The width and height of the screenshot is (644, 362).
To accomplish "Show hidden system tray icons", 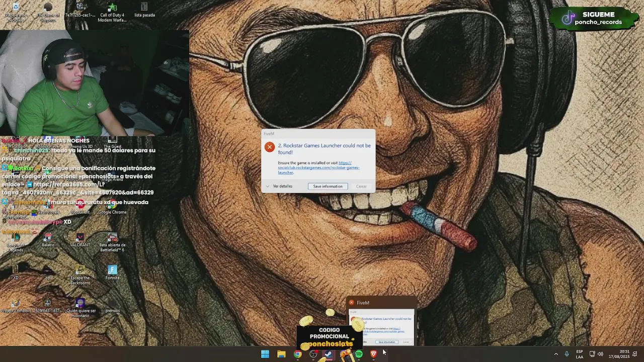I will (x=556, y=354).
